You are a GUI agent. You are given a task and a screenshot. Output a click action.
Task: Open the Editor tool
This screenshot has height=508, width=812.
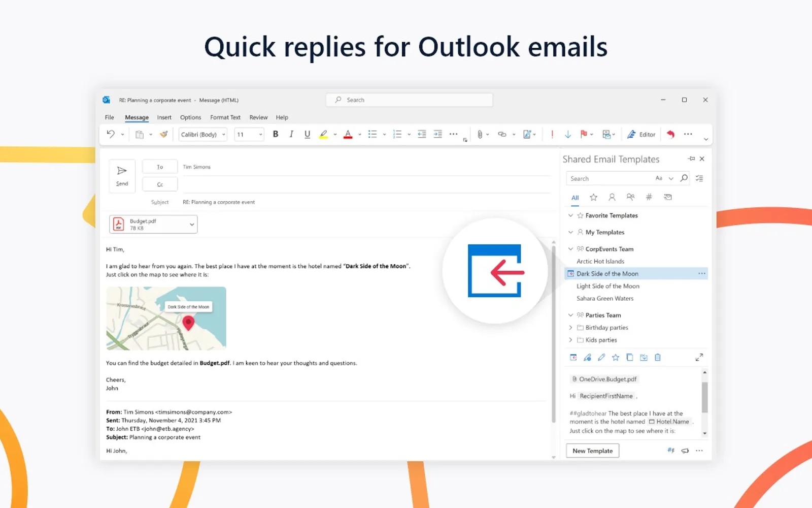641,135
